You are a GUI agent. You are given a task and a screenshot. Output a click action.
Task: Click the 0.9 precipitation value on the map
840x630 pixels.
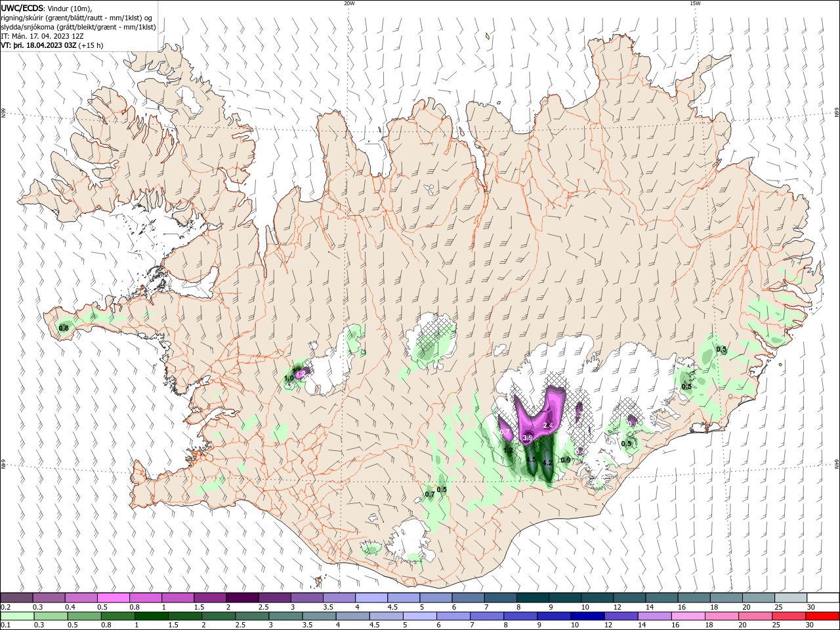coord(566,460)
